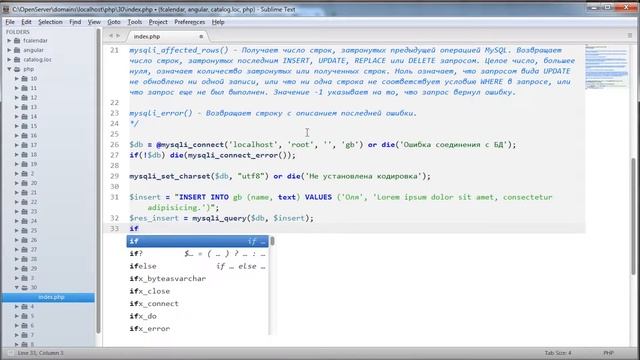640x360 pixels.
Task: Click folder icon of folder 27
Action: (24, 249)
